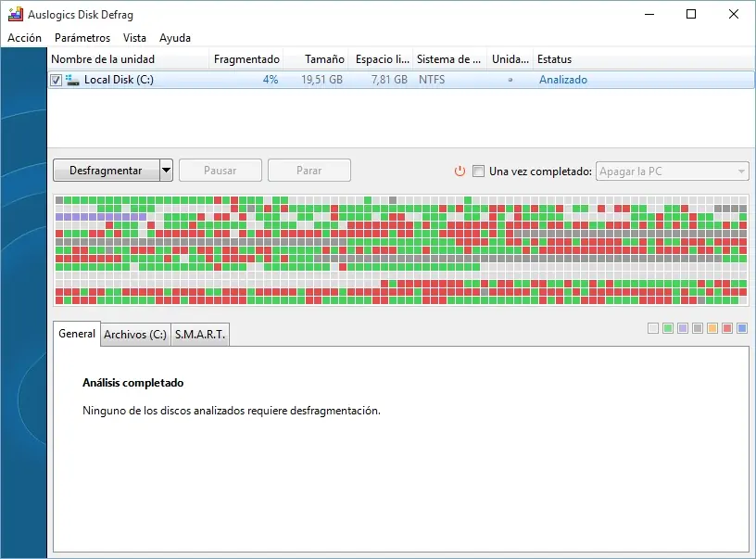Click the 'Ninguno de los discos' result message
Viewport: 756px width, 559px height.
point(232,411)
